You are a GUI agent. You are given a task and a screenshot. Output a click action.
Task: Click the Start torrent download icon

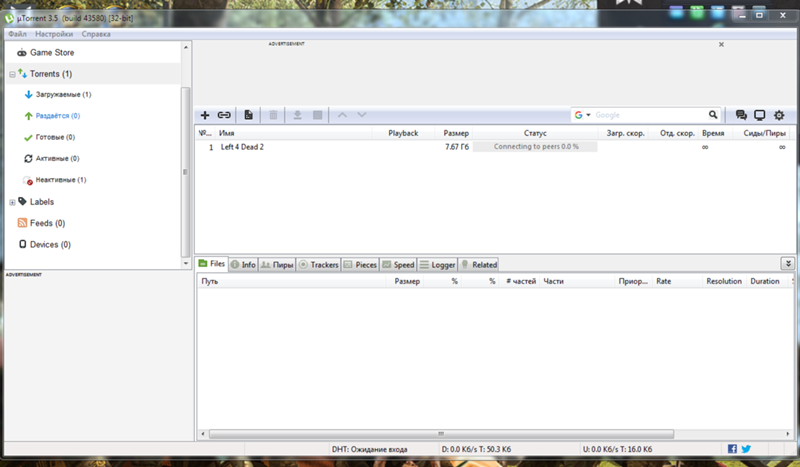tap(297, 115)
